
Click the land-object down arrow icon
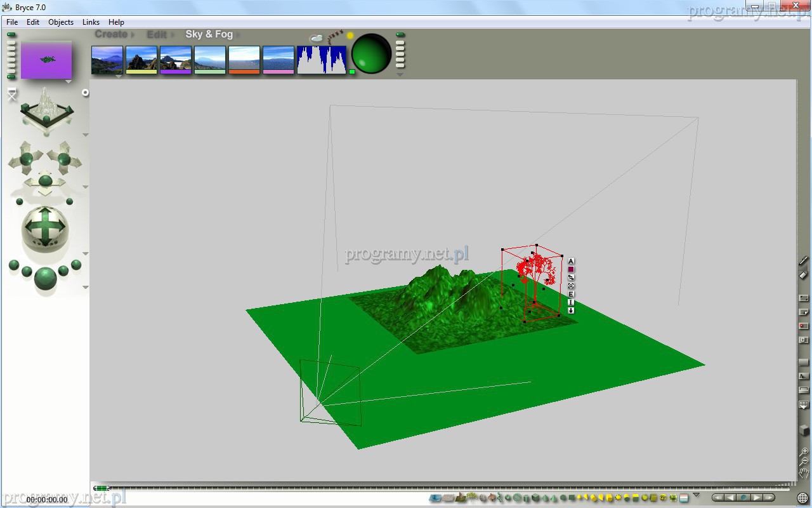tap(571, 311)
